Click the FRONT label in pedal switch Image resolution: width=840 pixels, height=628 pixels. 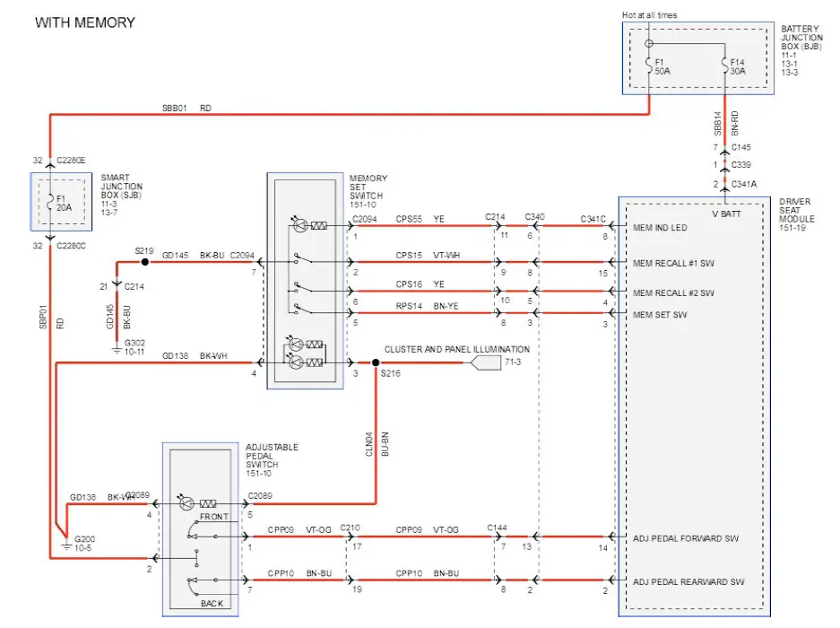(x=213, y=517)
